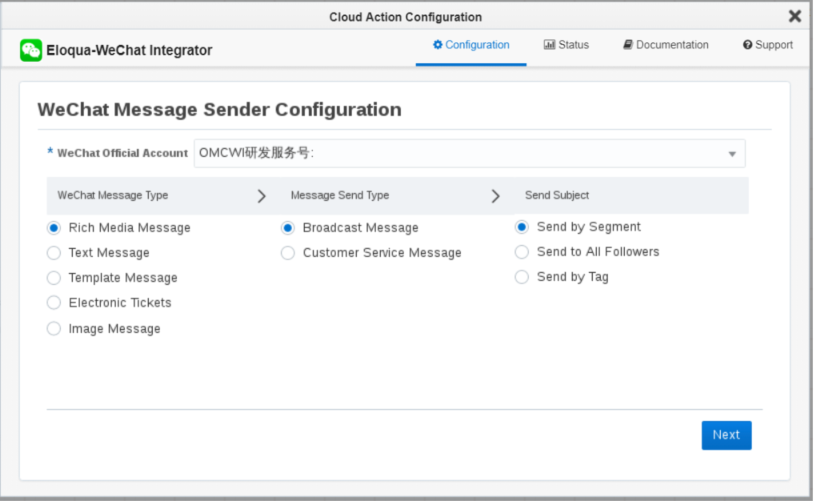Viewport: 814px width, 501px height.
Task: Select Text Message radio button
Action: coord(54,253)
